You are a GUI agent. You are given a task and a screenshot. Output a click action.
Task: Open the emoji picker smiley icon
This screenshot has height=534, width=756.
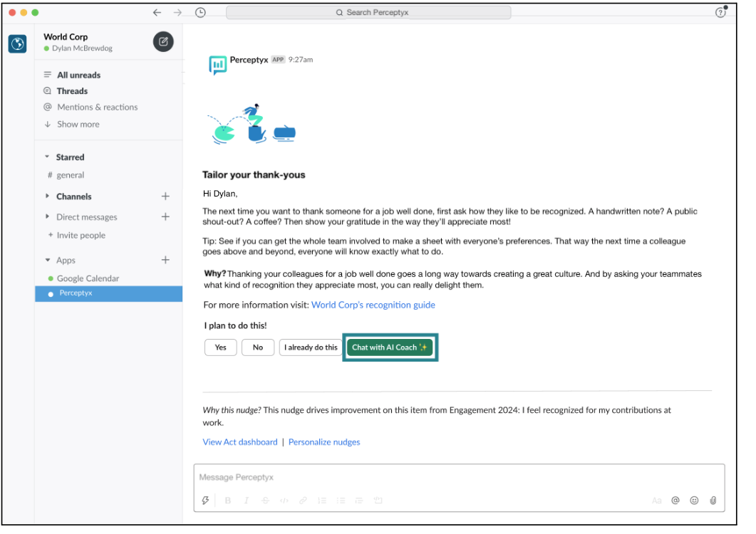tap(694, 501)
